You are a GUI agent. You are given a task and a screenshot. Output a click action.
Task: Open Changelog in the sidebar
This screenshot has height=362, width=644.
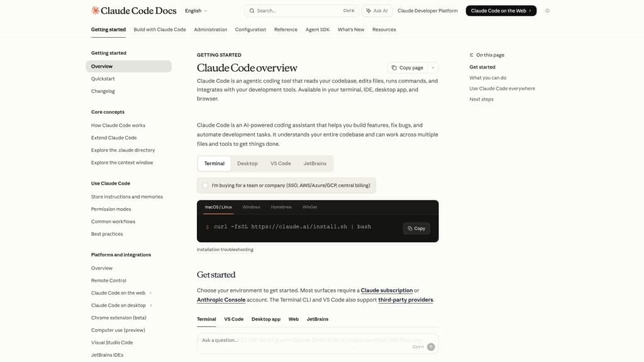point(103,91)
